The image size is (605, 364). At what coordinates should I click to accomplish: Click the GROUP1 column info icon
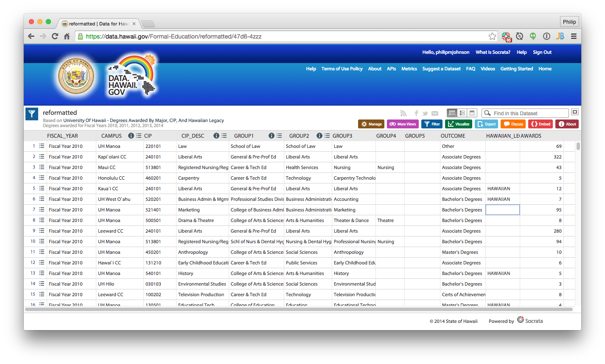point(271,136)
